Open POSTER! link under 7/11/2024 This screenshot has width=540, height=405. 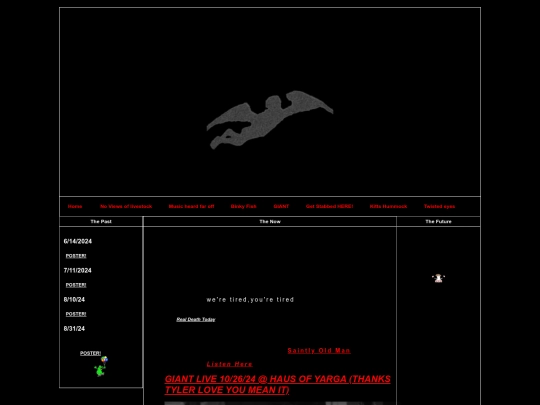(76, 285)
